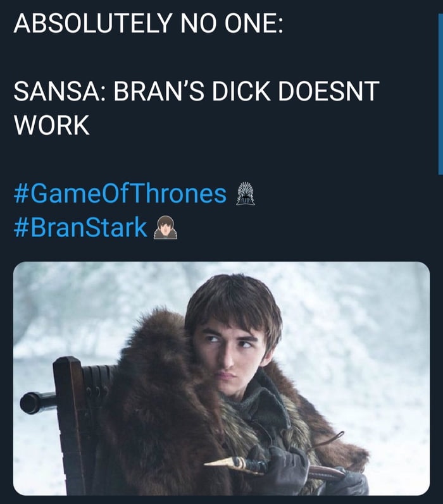Open the #GameOfThrones hashtag link
Image resolution: width=443 pixels, height=504 pixels.
tap(120, 194)
